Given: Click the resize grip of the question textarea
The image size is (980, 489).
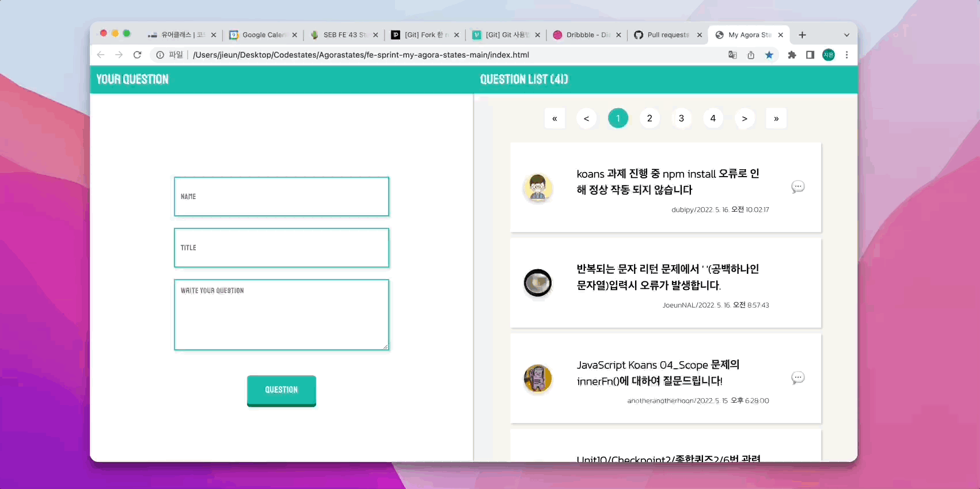Looking at the screenshot, I should 385,346.
